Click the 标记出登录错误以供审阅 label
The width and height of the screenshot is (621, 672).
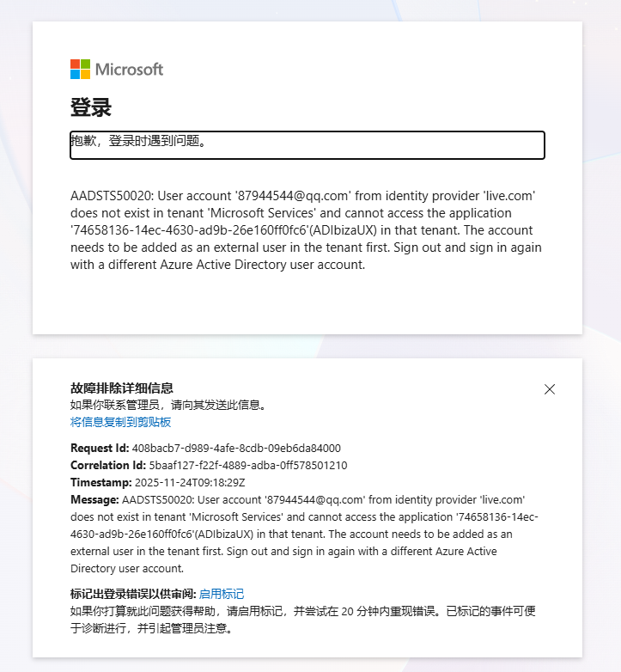click(133, 594)
